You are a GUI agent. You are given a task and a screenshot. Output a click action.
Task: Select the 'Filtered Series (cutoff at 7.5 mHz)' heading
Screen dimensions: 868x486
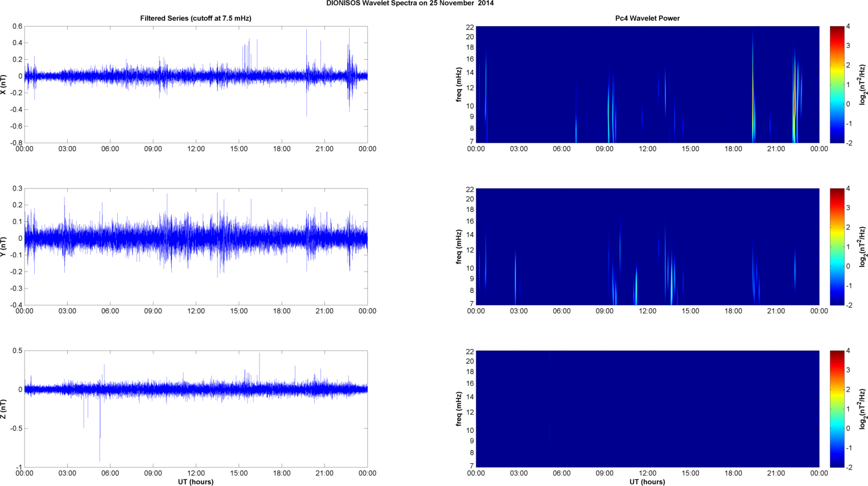pos(196,18)
